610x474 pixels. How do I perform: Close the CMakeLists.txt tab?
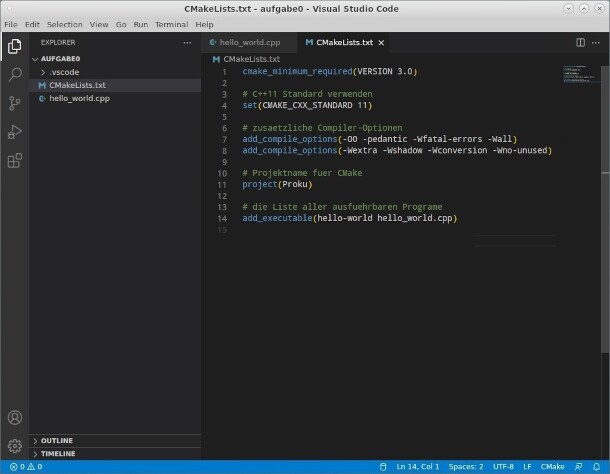pos(381,43)
